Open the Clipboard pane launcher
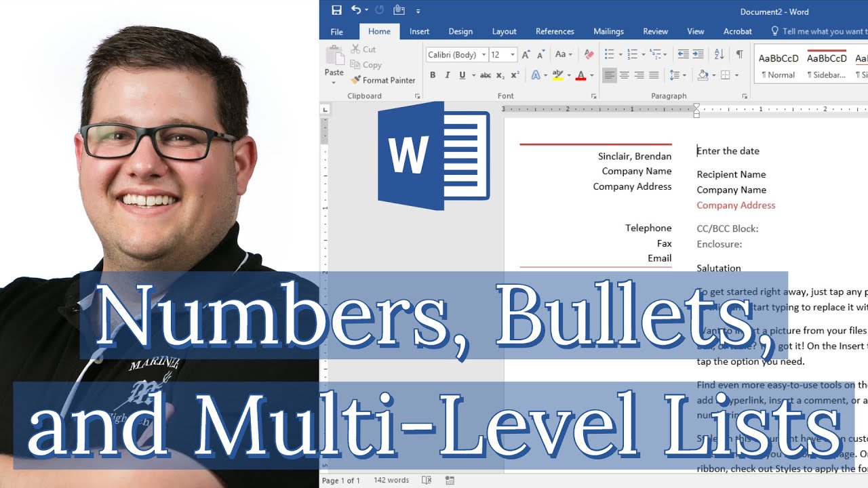 [x=417, y=96]
